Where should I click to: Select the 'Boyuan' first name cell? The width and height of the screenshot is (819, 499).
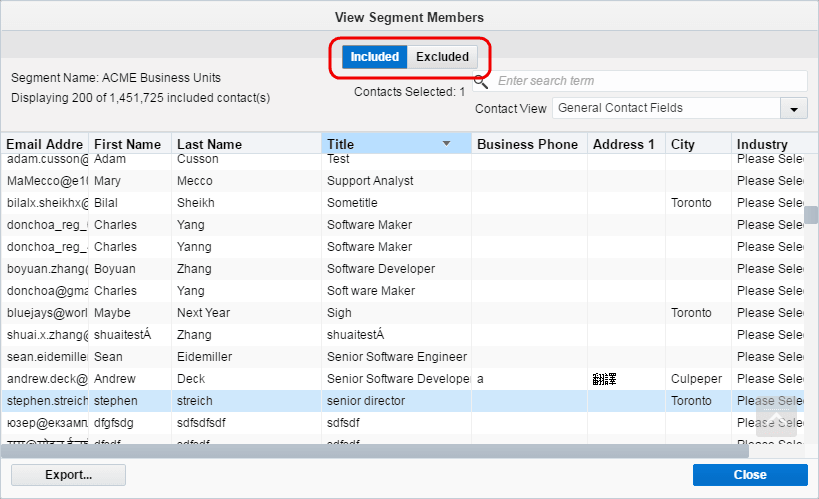(130, 269)
